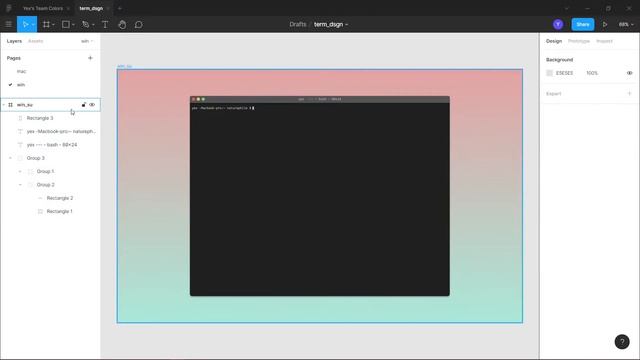Select the Move tool
Image resolution: width=640 pixels, height=360 pixels.
click(25, 24)
